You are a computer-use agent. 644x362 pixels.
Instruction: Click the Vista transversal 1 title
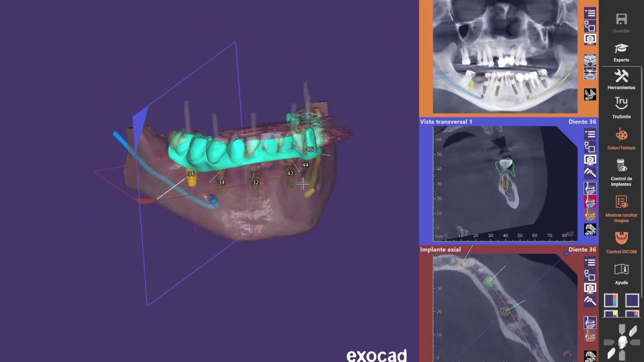[x=446, y=122]
